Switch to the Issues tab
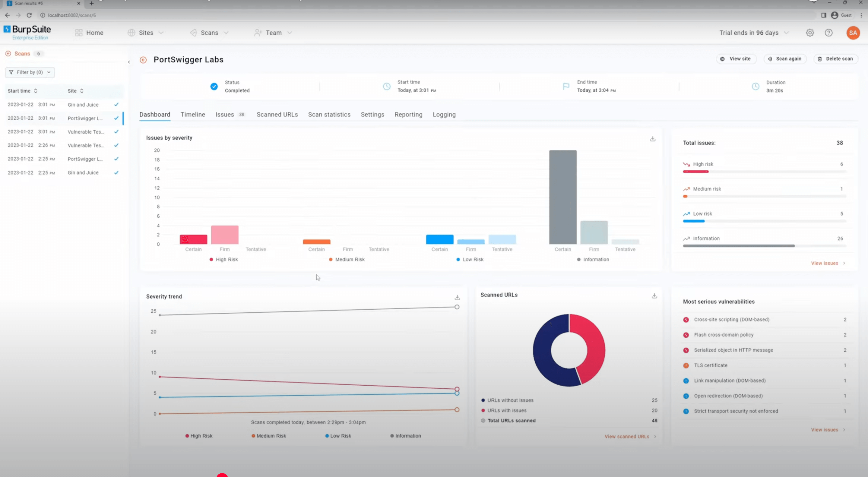Screen dimensions: 868x477 230,115
